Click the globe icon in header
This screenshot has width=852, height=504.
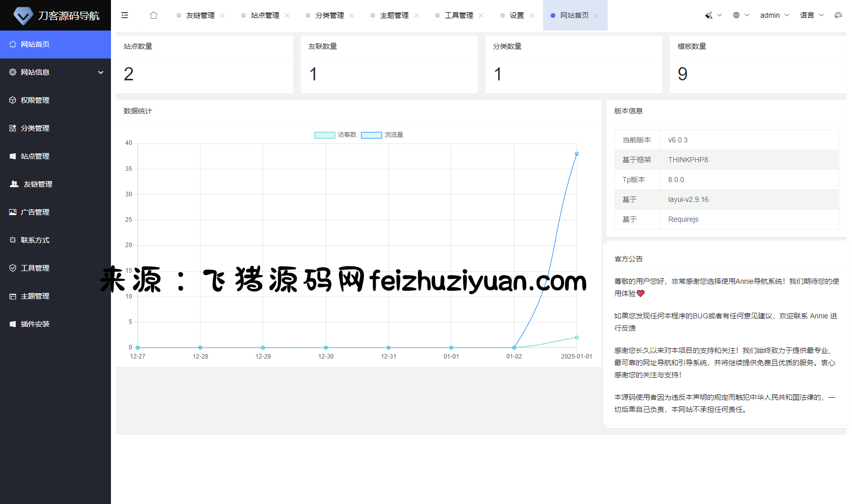click(736, 15)
